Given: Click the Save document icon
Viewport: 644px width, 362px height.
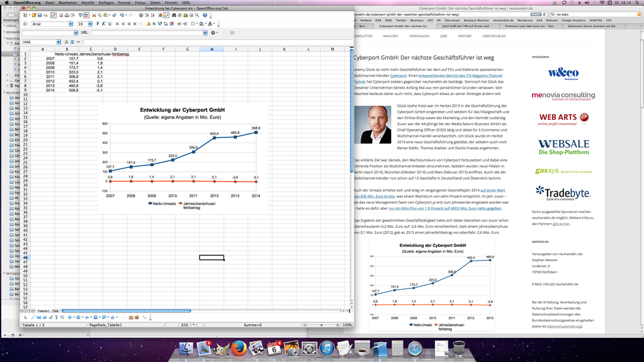Looking at the screenshot, I should tap(40, 15).
